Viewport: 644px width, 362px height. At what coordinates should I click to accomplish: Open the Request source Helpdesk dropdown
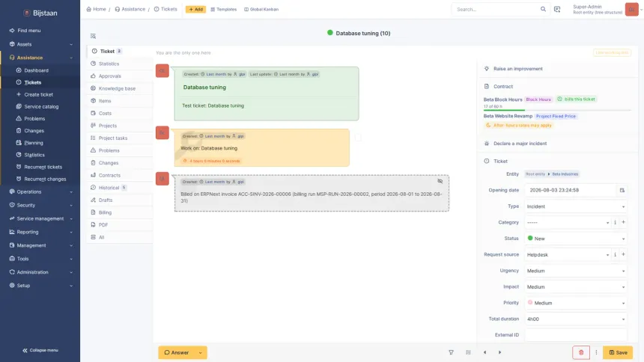[x=568, y=254]
